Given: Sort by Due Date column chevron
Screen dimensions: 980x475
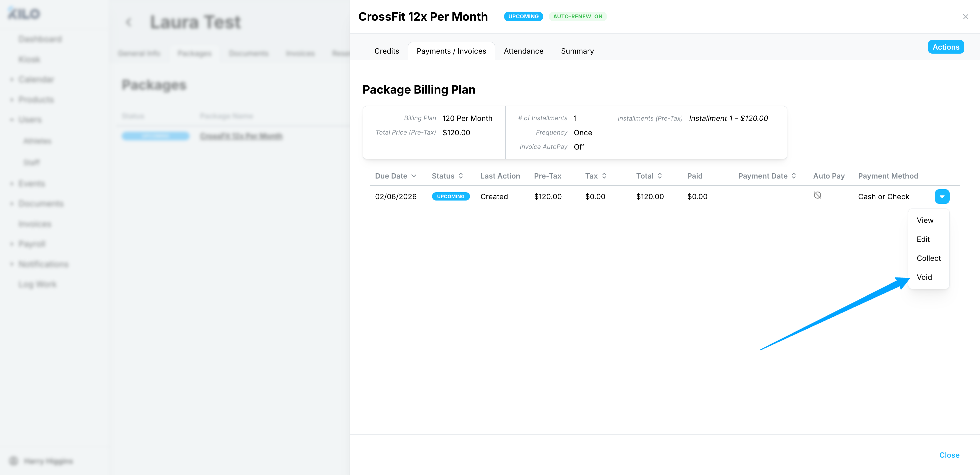Looking at the screenshot, I should point(414,176).
